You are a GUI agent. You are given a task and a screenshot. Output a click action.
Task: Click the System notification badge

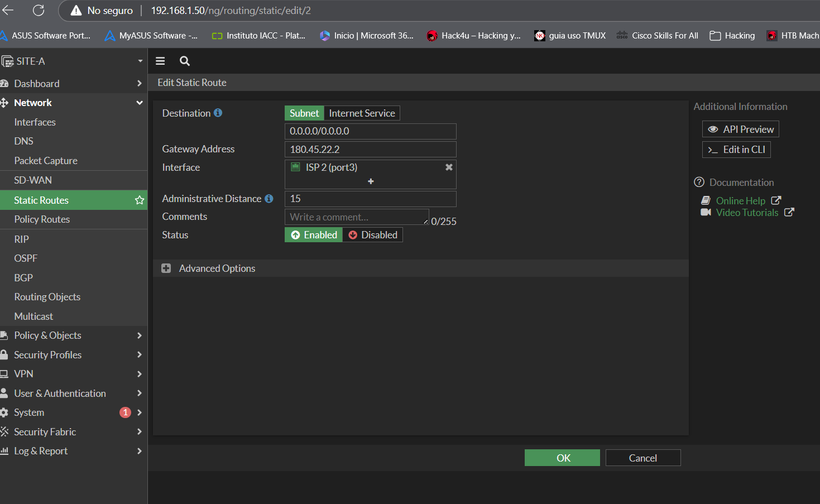[125, 412]
